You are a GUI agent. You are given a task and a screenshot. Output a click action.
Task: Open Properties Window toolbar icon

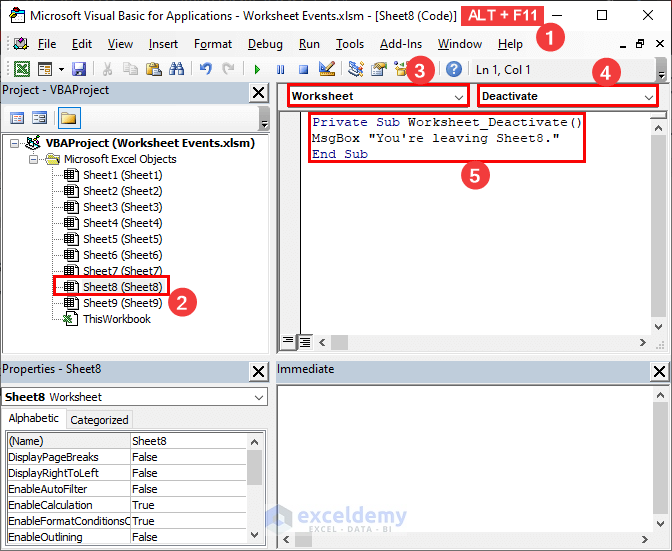click(x=379, y=69)
